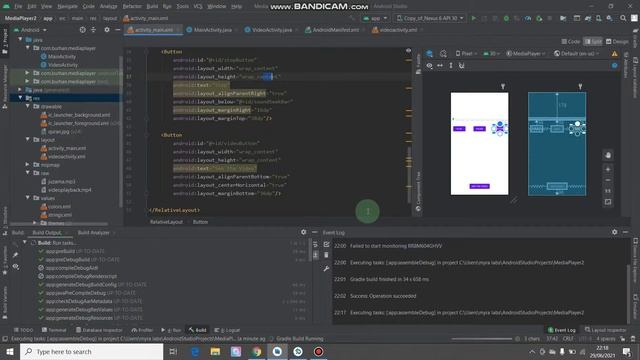
Task: Click zoom to fit screen icon
Action: 608,202
